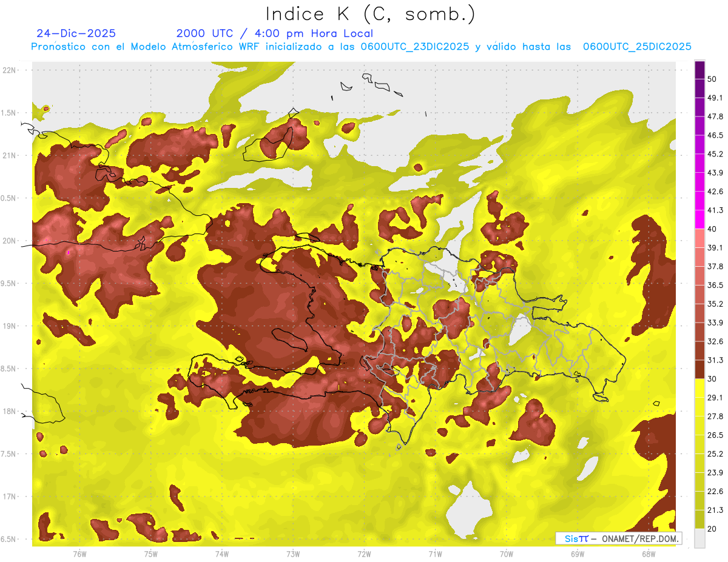Screen dimensions: 728x562
Task: Click the colorbar value label 27.8
Action: point(715,416)
